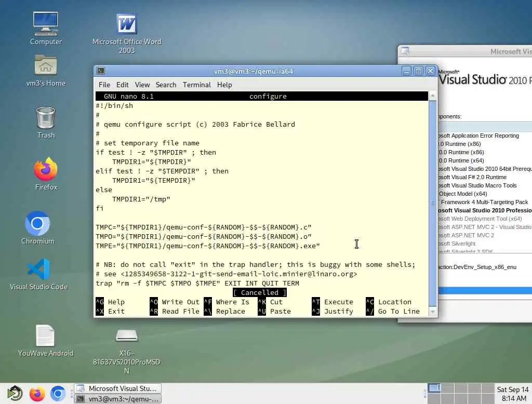Screen dimensions: 532x404
Task: Open the View menu in terminal
Action: point(142,85)
